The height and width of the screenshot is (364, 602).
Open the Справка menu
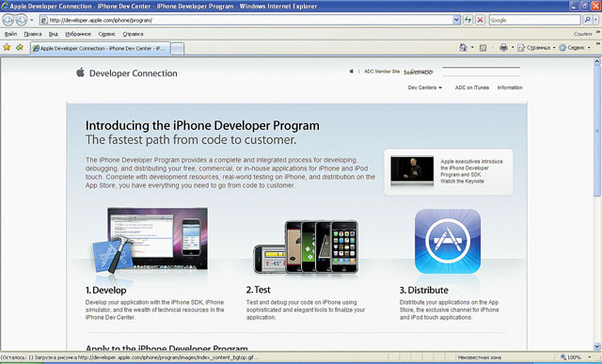(x=133, y=34)
